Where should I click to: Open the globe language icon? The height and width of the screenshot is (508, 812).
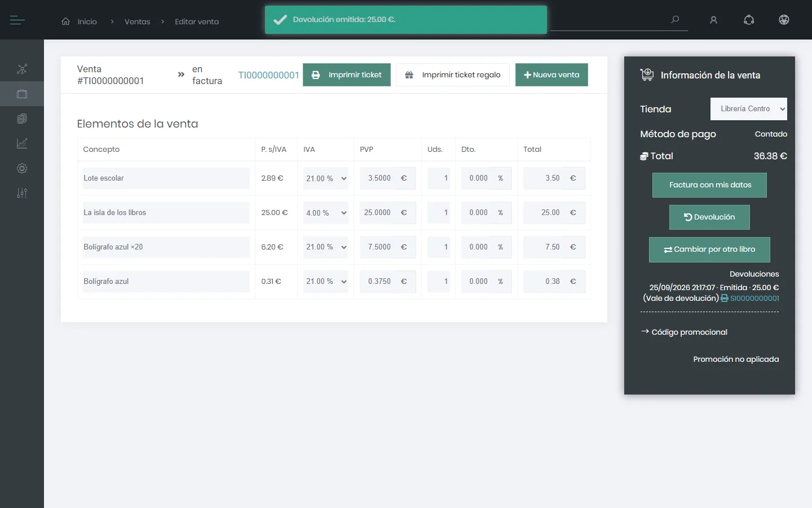[784, 20]
